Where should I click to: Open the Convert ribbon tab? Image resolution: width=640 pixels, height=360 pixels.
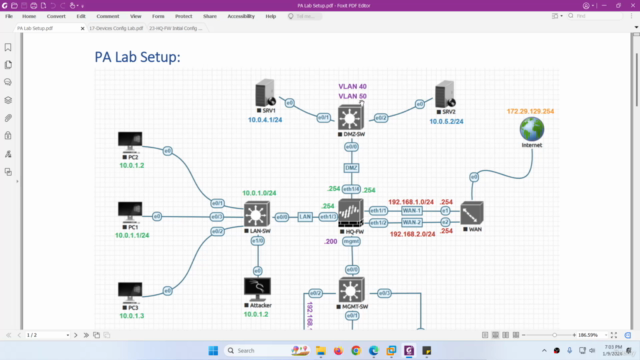click(56, 16)
